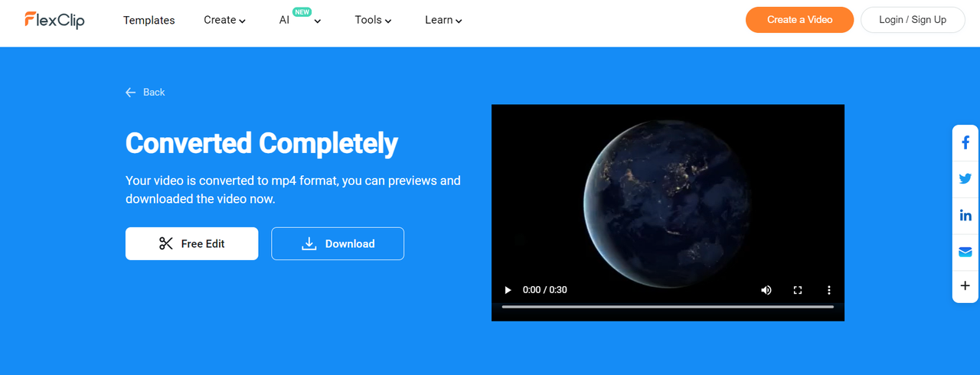Expand the AI menu
The image size is (980, 375).
299,20
